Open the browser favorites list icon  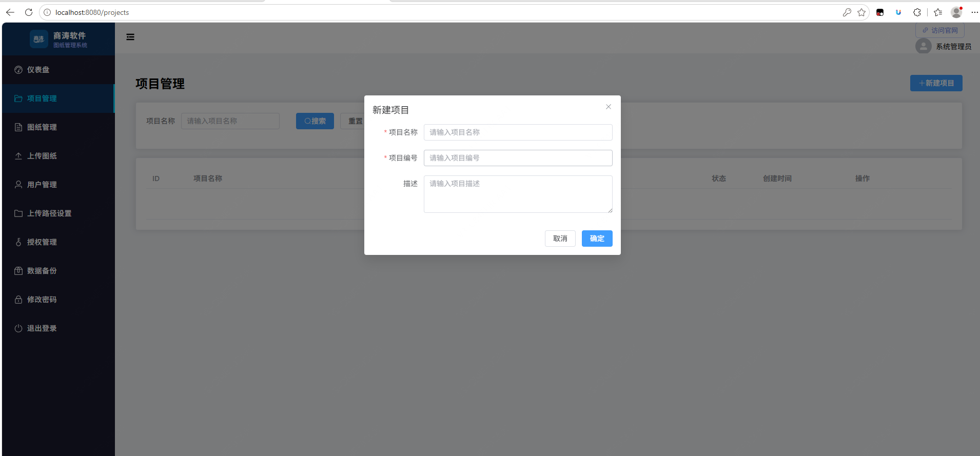938,12
